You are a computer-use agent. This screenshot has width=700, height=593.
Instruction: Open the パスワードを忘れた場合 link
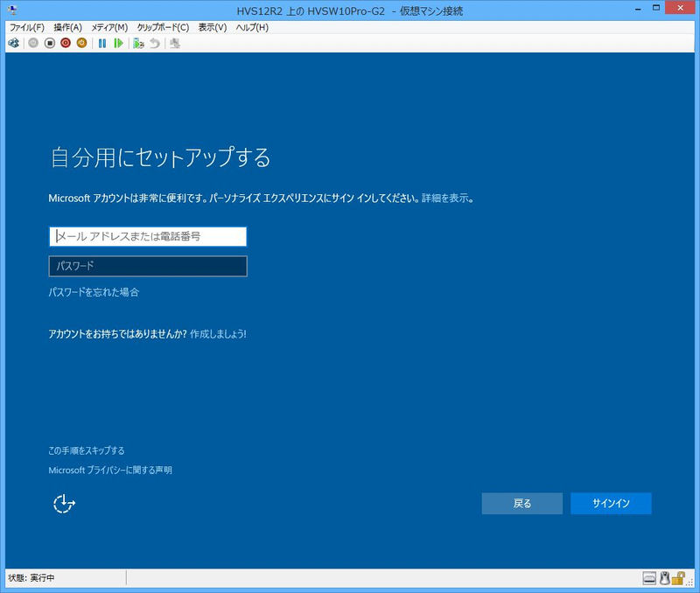click(x=94, y=292)
